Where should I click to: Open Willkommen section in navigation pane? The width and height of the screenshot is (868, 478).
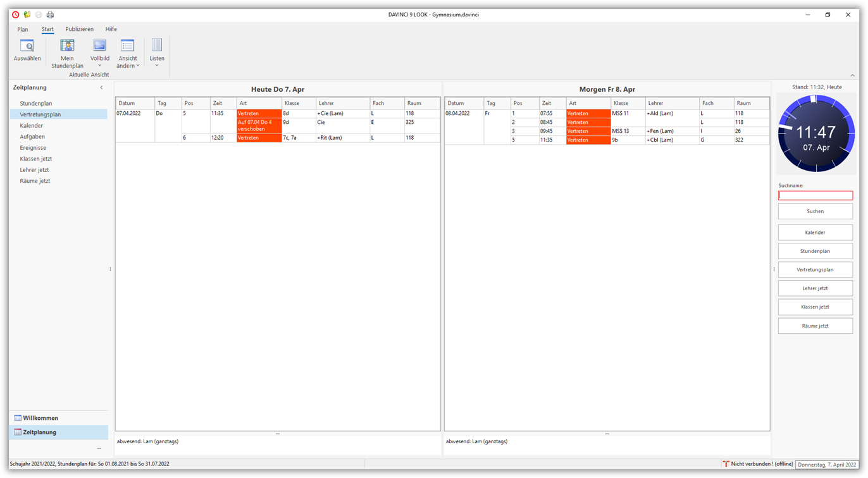[x=40, y=418]
